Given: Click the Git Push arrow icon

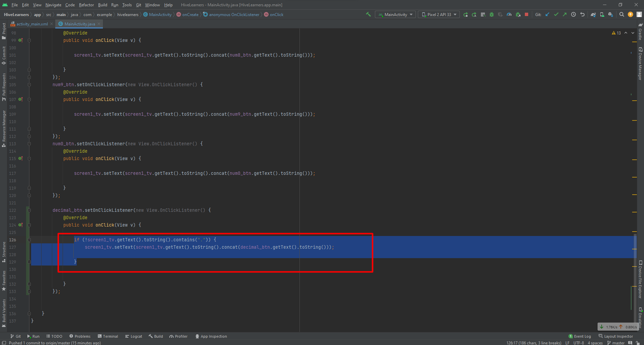Looking at the screenshot, I should click(x=565, y=15).
